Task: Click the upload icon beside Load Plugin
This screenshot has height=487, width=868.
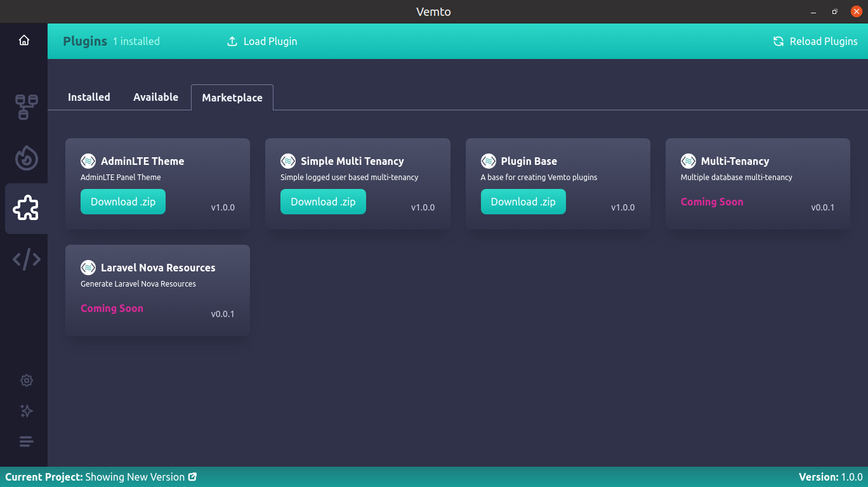Action: 232,41
